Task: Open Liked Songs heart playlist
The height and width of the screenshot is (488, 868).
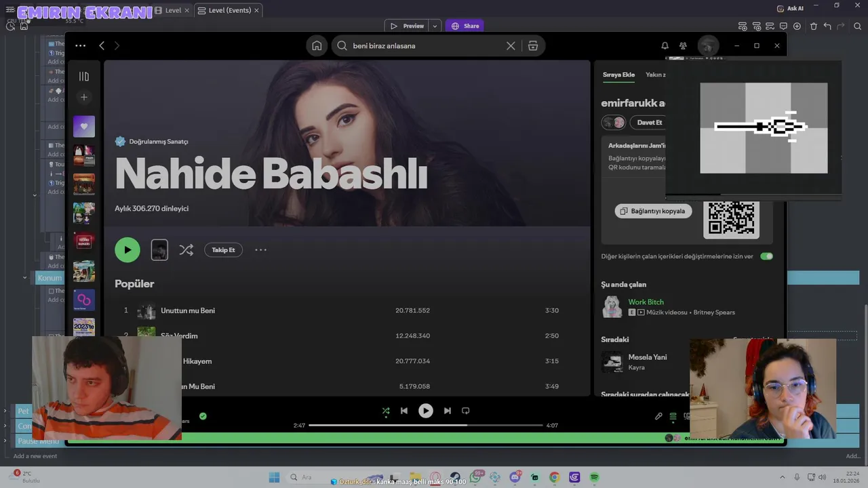Action: pyautogui.click(x=84, y=126)
